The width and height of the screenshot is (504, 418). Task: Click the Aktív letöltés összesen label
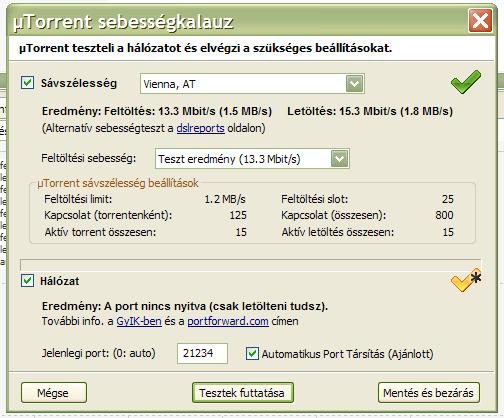(x=338, y=232)
